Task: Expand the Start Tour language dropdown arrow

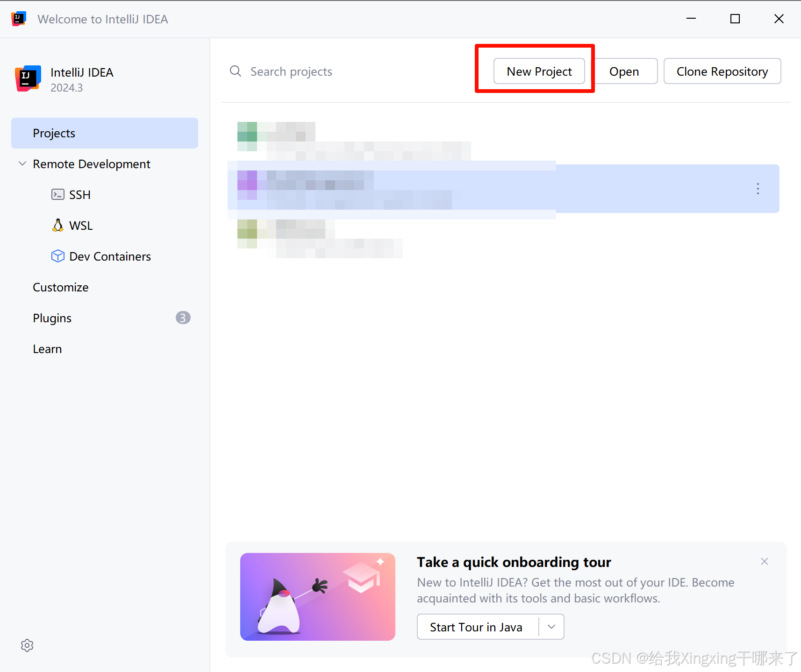Action: [x=551, y=627]
